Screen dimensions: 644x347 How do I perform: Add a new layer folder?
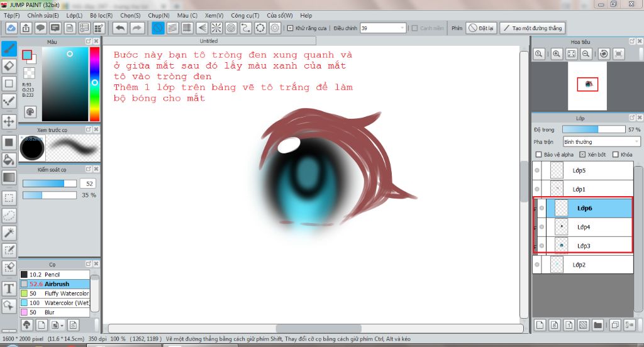[597, 325]
